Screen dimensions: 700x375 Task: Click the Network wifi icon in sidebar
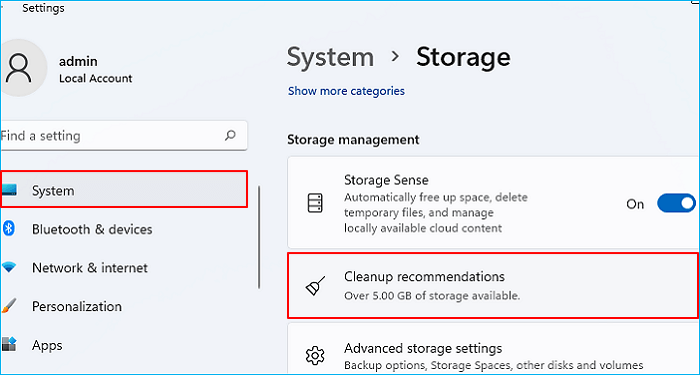click(x=8, y=268)
